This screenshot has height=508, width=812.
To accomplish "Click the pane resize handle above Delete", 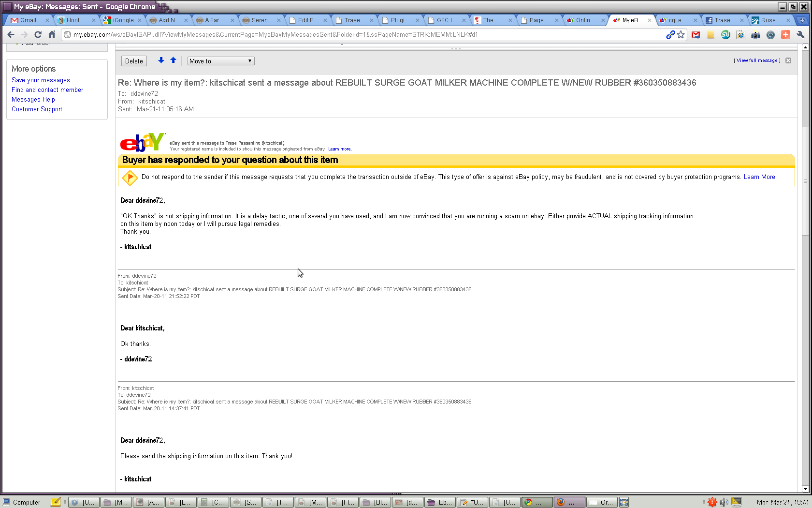I will tap(456, 49).
